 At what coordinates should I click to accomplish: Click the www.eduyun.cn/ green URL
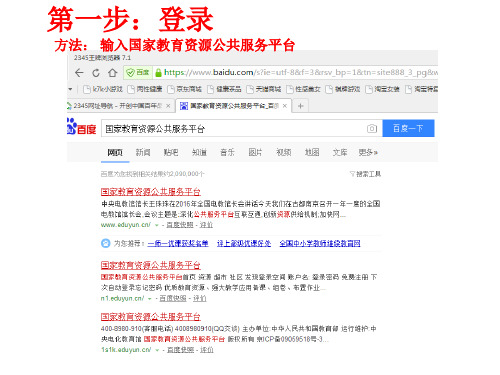[126, 225]
